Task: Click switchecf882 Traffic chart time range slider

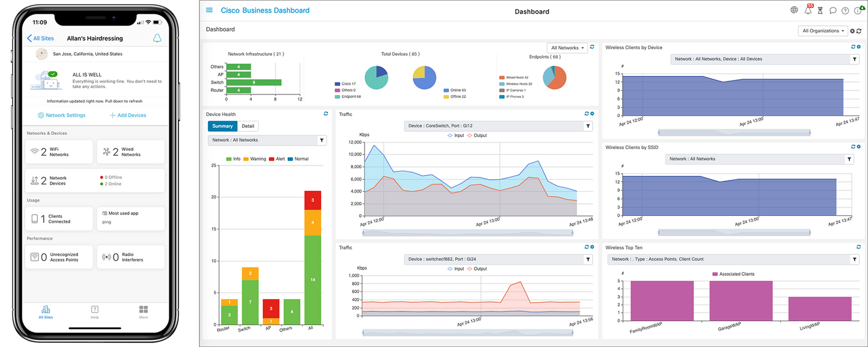Action: 468,333
